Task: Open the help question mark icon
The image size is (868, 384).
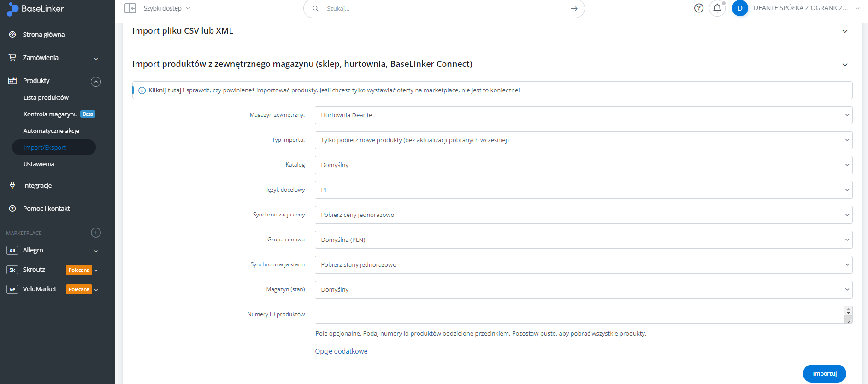Action: click(699, 8)
